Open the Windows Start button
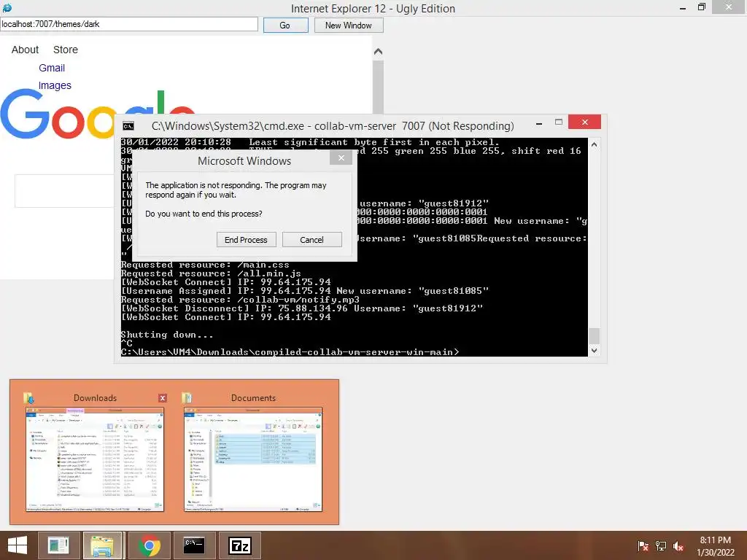This screenshot has width=747, height=560. (x=18, y=545)
